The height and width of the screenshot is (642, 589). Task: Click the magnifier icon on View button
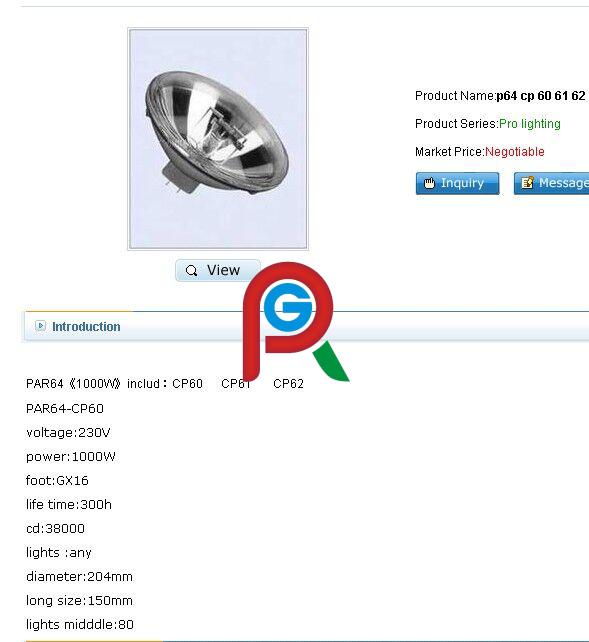[x=192, y=271]
